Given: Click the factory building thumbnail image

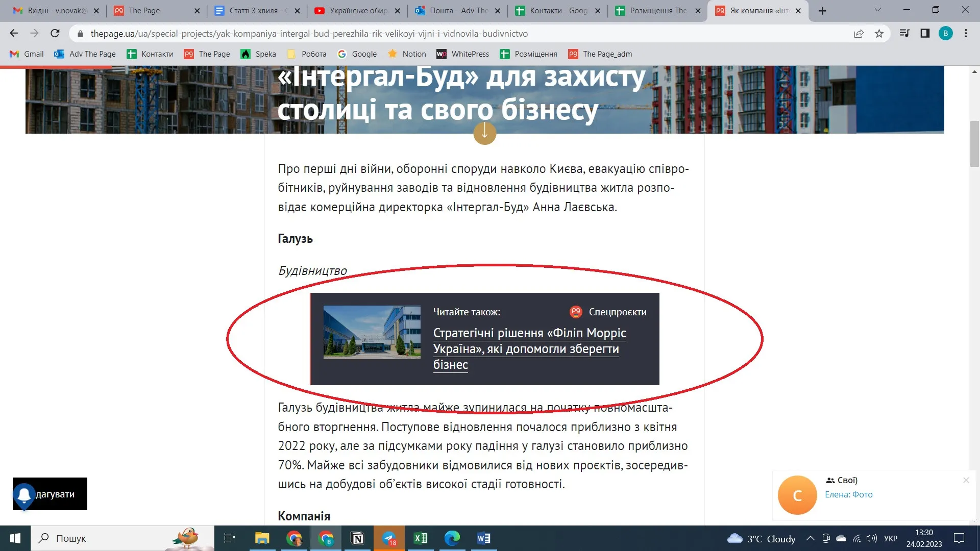Looking at the screenshot, I should click(x=372, y=332).
